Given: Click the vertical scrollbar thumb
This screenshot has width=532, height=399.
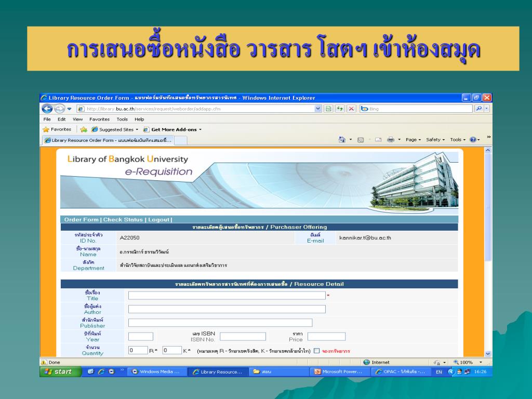Looking at the screenshot, I should click(488, 207).
